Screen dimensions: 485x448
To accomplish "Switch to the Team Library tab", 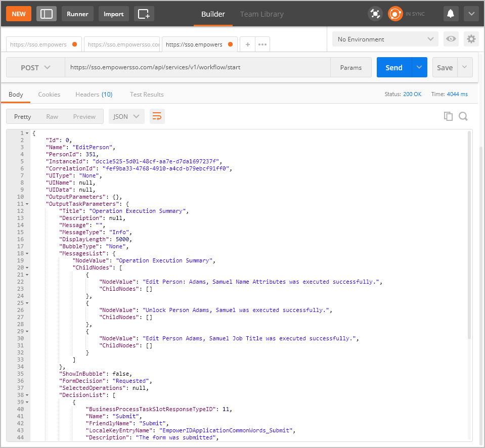I will [x=261, y=14].
